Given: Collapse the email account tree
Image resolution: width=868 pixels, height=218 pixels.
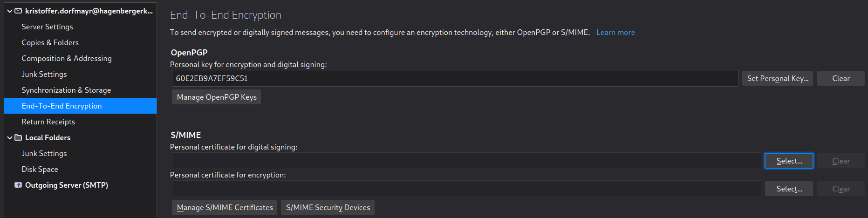Looking at the screenshot, I should point(10,11).
